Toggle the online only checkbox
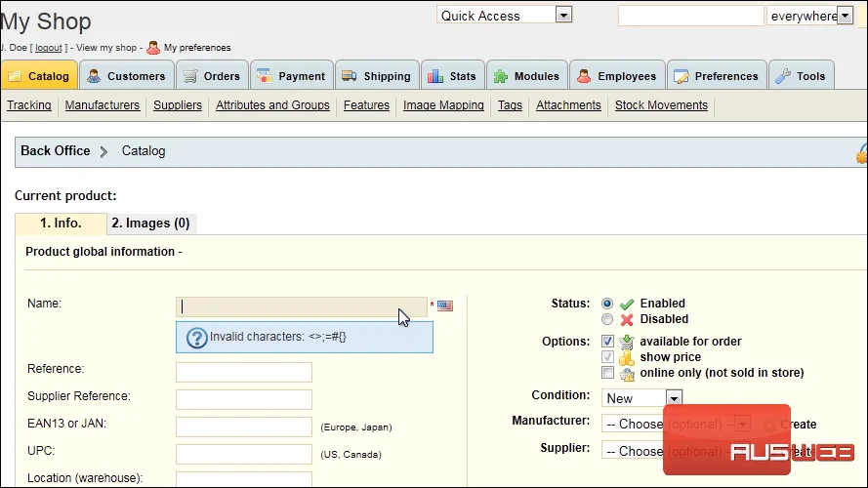868x488 pixels. click(x=608, y=373)
